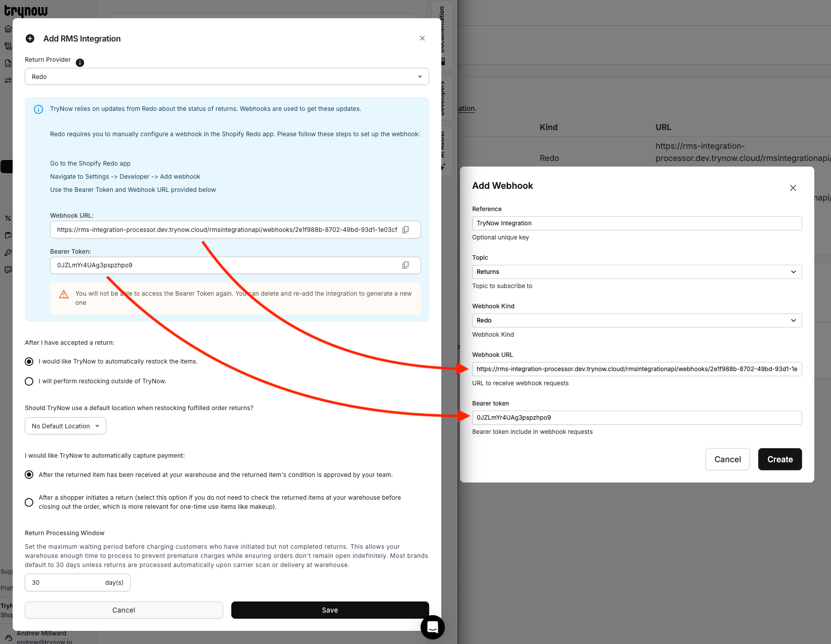831x644 pixels.
Task: Click the 'Bearer token include in webhook requests' text
Action: (532, 432)
